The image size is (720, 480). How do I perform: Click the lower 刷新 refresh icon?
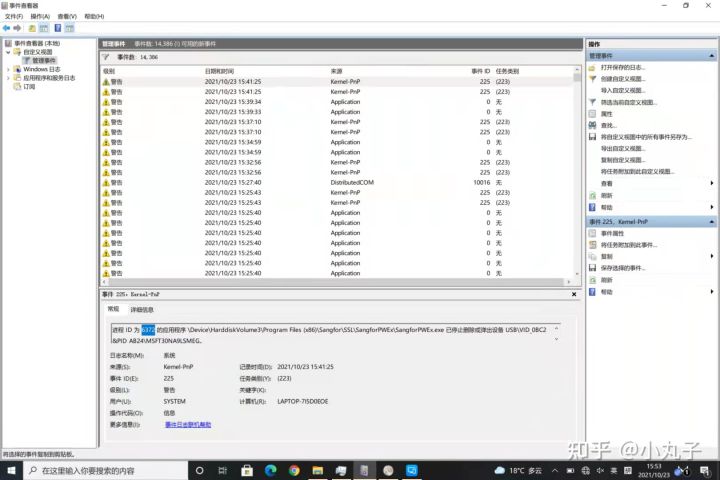(592, 280)
